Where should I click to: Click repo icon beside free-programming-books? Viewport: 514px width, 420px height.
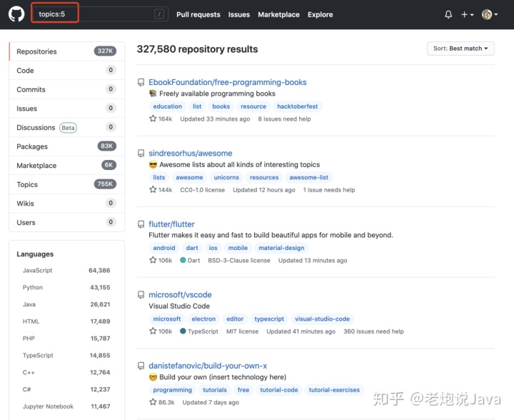[x=141, y=82]
